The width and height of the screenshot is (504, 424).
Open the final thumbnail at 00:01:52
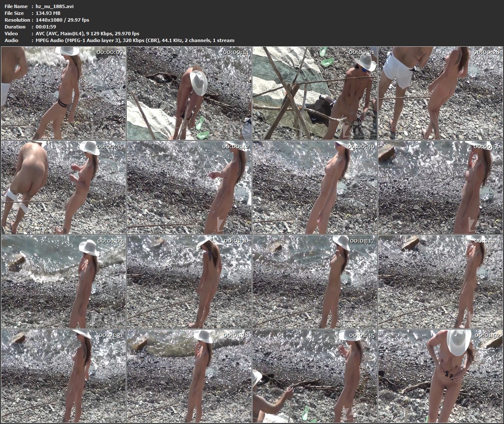tap(440, 376)
